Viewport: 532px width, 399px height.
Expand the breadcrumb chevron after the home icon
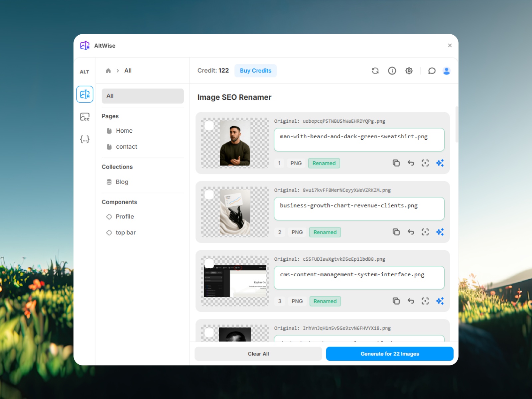tap(117, 70)
